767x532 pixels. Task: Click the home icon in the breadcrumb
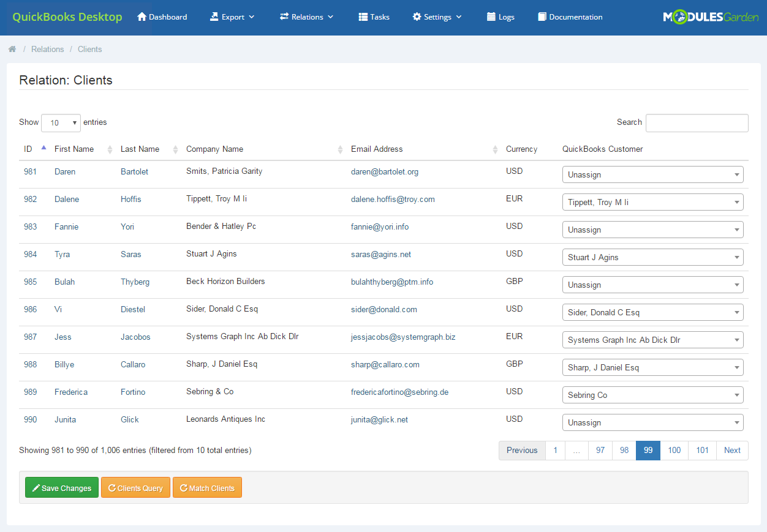[12, 48]
